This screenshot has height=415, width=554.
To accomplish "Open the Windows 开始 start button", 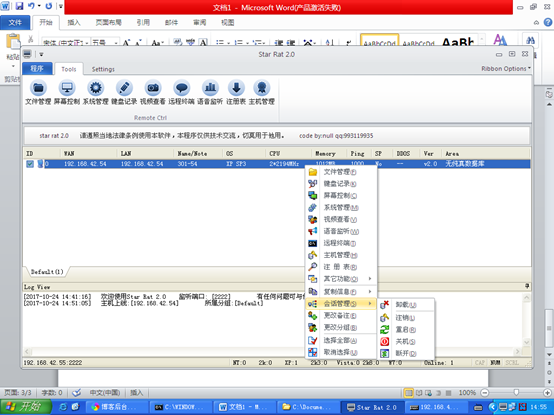I will pyautogui.click(x=25, y=407).
